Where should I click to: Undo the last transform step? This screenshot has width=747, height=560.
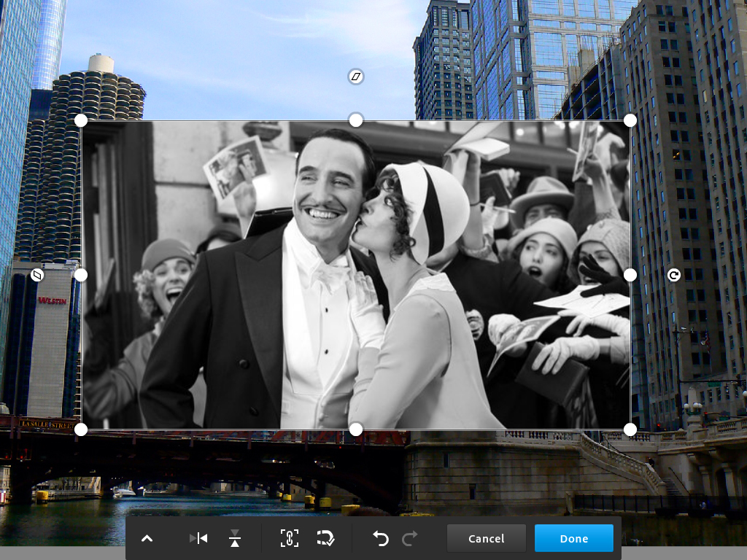click(381, 539)
